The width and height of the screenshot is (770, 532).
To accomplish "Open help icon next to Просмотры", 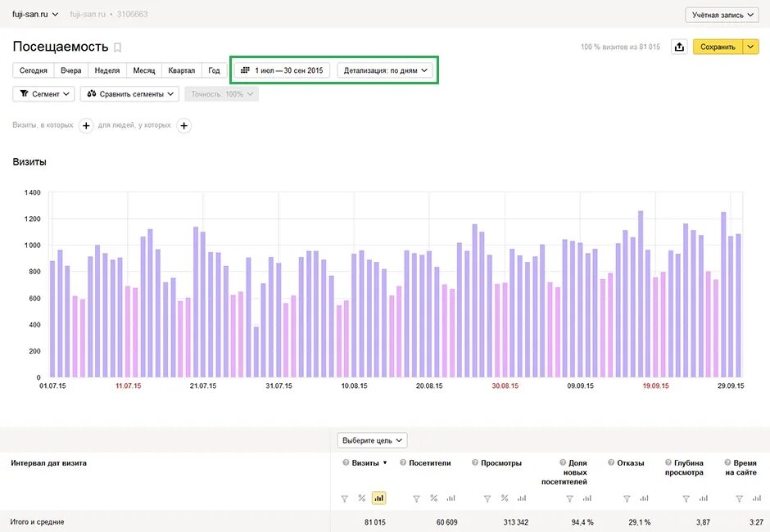I will [x=475, y=462].
